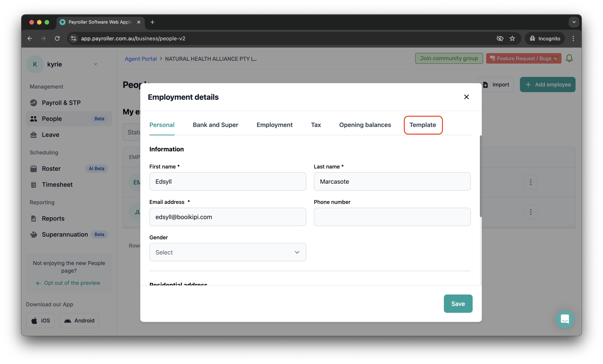
Task: Reload the current page
Action: [x=57, y=38]
